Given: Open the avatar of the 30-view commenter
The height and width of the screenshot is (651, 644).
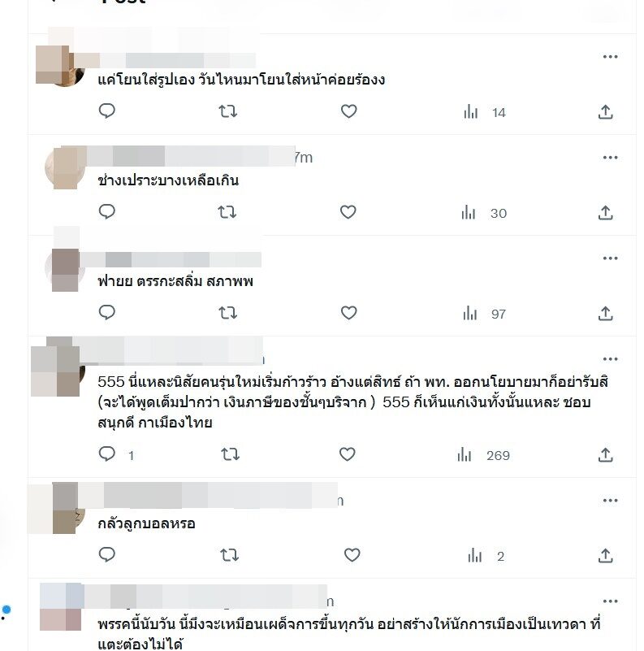Looking at the screenshot, I should pyautogui.click(x=65, y=167).
